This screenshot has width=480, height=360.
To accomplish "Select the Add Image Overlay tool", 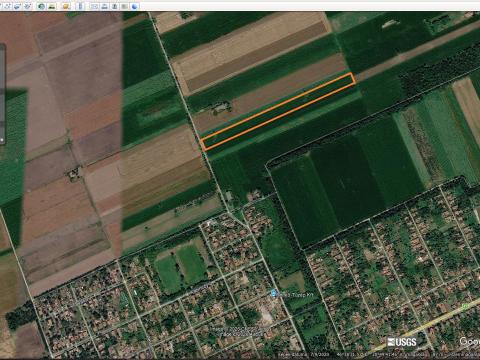I will click(17, 6).
